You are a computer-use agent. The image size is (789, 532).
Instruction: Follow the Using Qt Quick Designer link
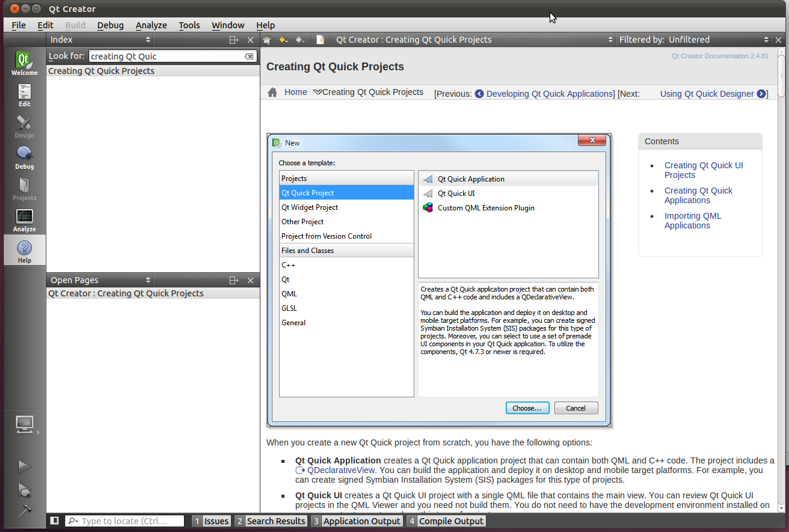[707, 94]
